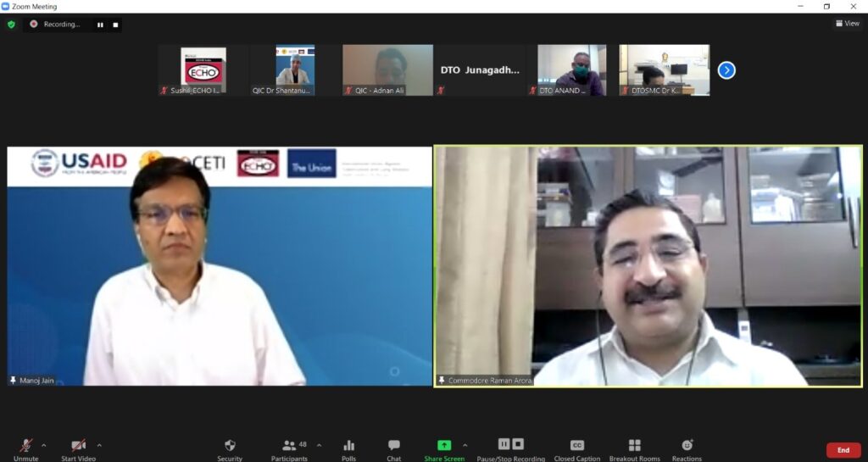Click the green encryption shield icon
The height and width of the screenshot is (462, 868).
[11, 25]
